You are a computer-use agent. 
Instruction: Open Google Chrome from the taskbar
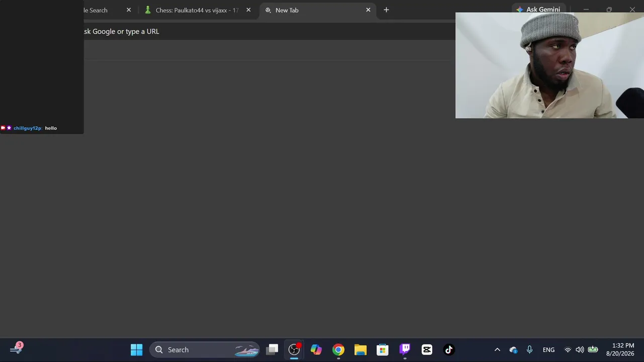(x=338, y=349)
